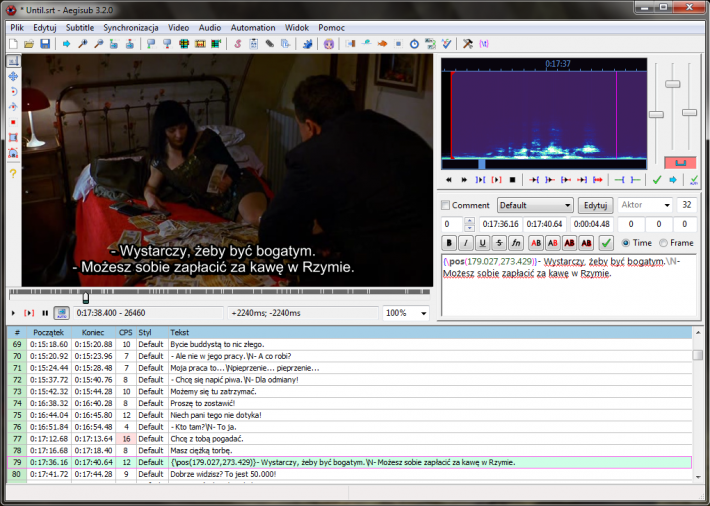The height and width of the screenshot is (506, 710).
Task: Click the Edytuj style button
Action: click(595, 205)
